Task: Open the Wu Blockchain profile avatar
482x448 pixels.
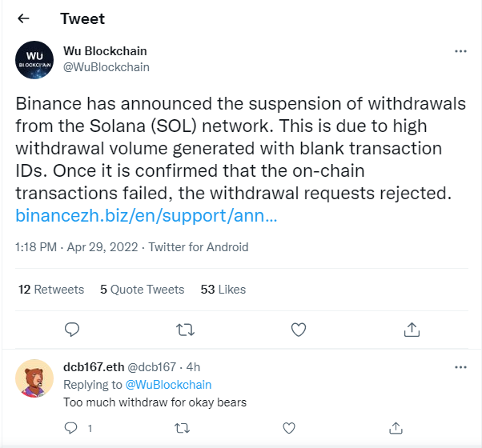Action: (x=34, y=60)
